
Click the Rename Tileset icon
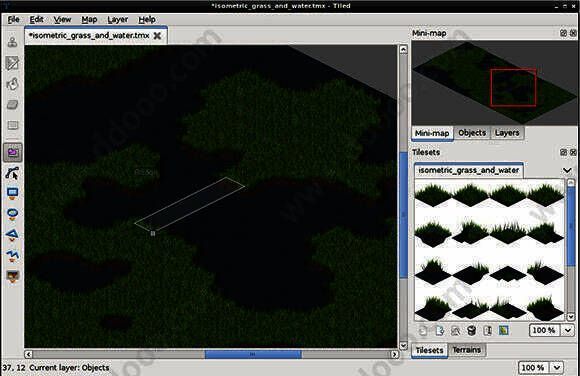488,330
